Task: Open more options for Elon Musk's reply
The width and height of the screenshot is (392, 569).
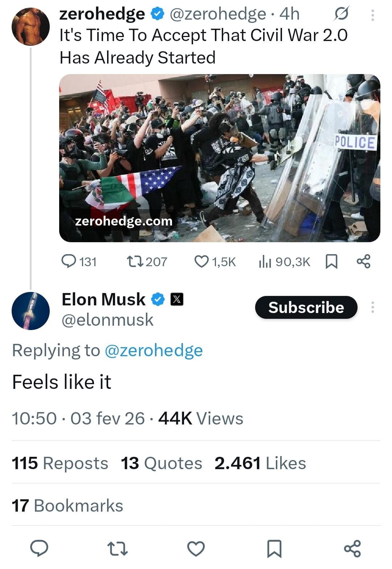Action: [x=372, y=307]
